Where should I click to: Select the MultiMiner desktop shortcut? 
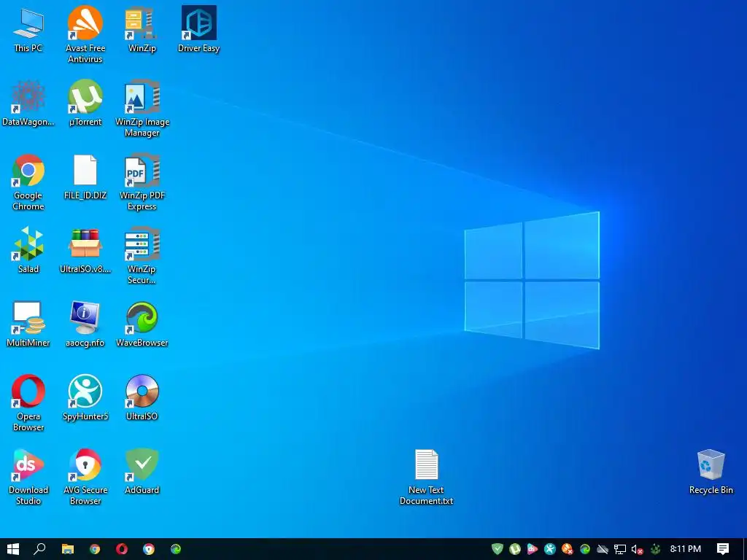28,324
